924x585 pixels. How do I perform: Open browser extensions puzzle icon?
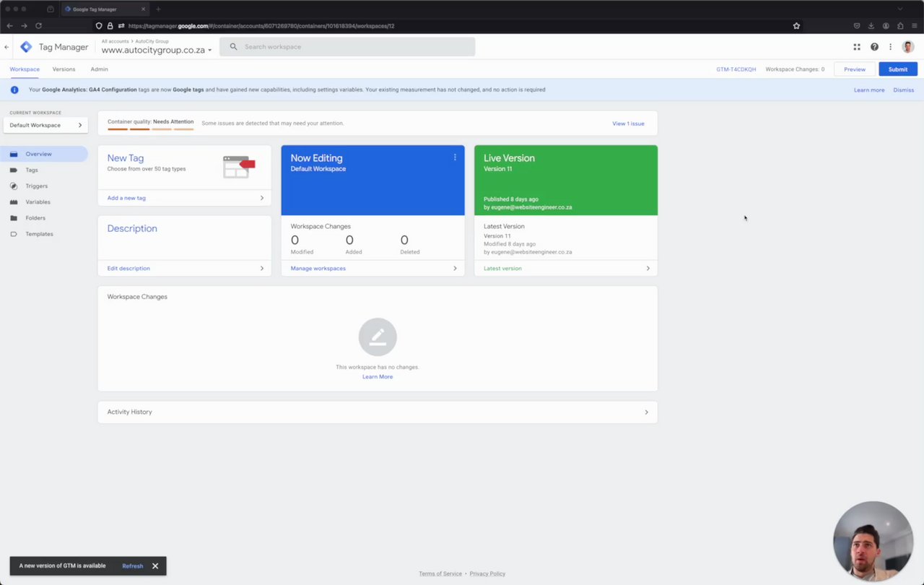coord(900,26)
